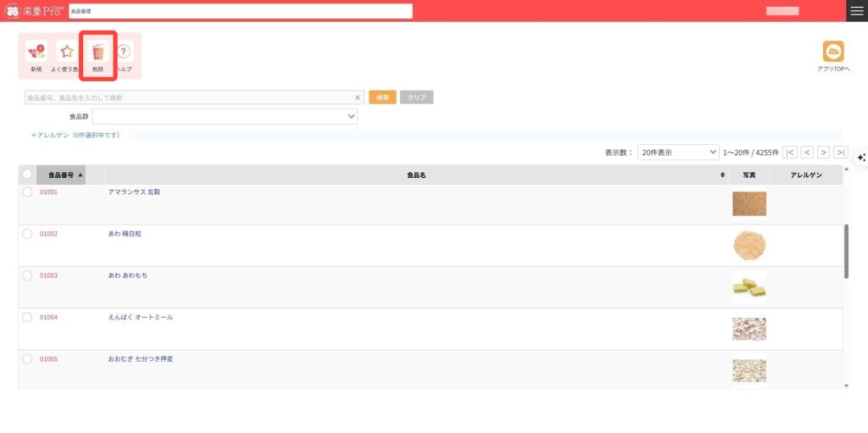The height and width of the screenshot is (433, 868).
Task: Open the 表示数 20件表示 dropdown
Action: (x=678, y=153)
